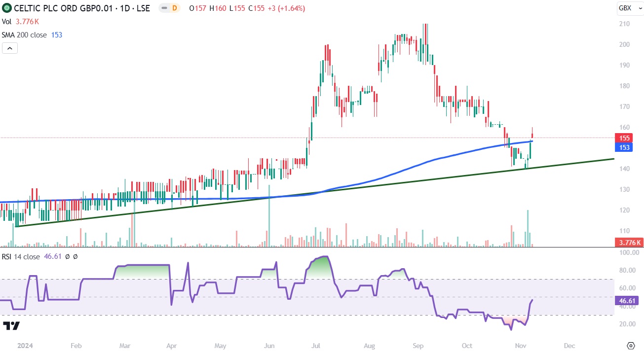This screenshot has height=351, width=644.
Task: Click the D data-mode badge
Action: point(174,8)
